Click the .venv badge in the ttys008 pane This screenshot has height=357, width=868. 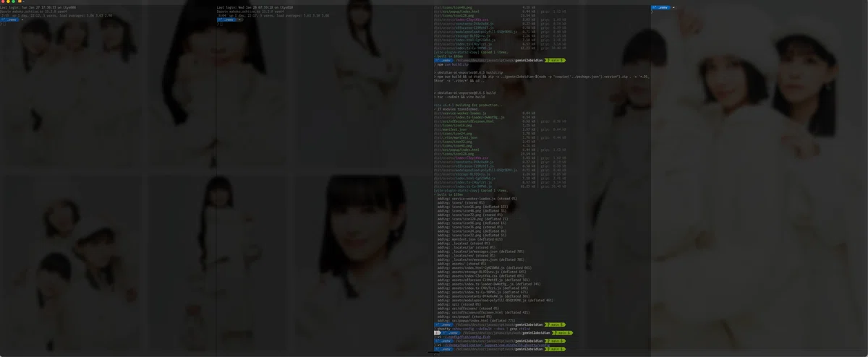(x=10, y=20)
